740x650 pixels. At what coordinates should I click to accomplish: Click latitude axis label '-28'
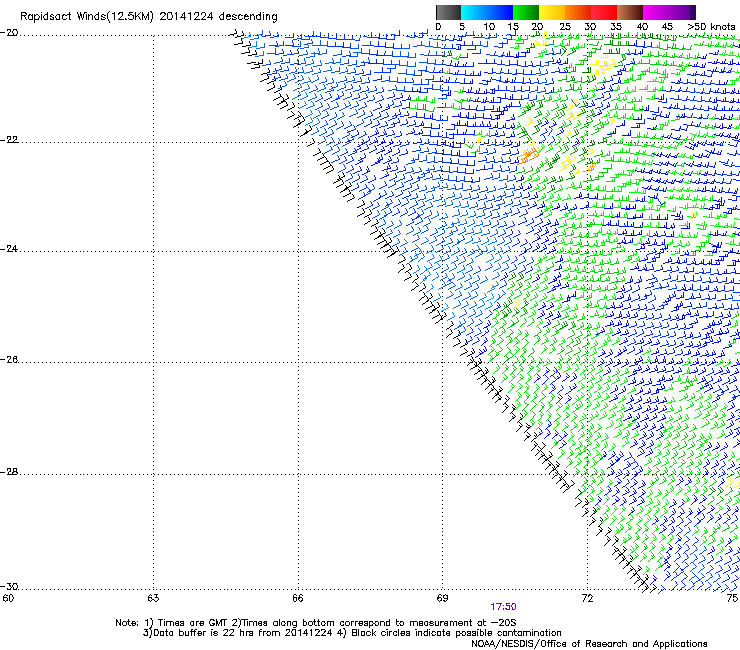pyautogui.click(x=9, y=472)
